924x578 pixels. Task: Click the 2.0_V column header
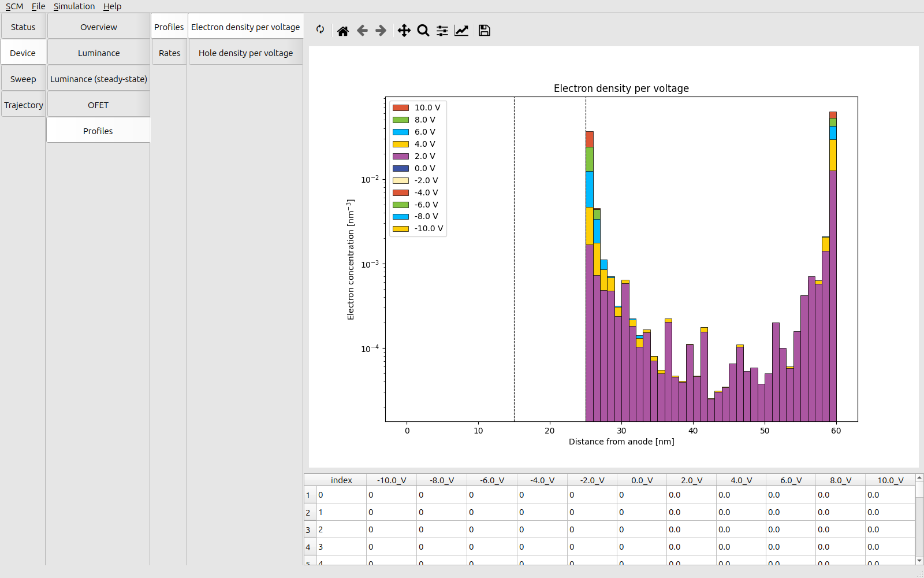[691, 480]
